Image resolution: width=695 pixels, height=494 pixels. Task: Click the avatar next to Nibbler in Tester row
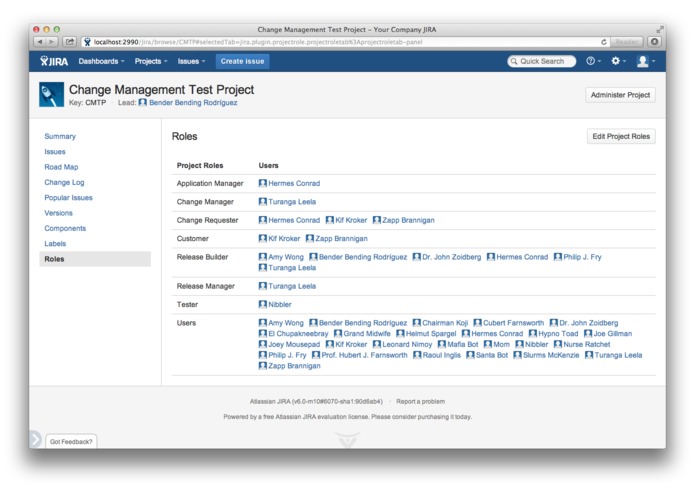(262, 304)
